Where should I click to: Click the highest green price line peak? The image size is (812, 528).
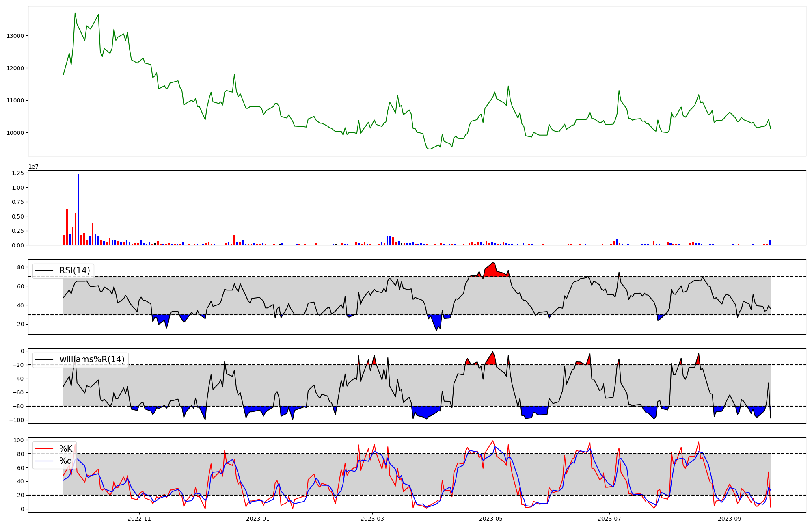coord(75,13)
